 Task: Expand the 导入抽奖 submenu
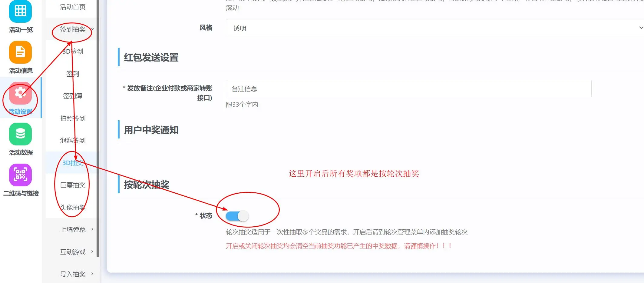(x=73, y=274)
